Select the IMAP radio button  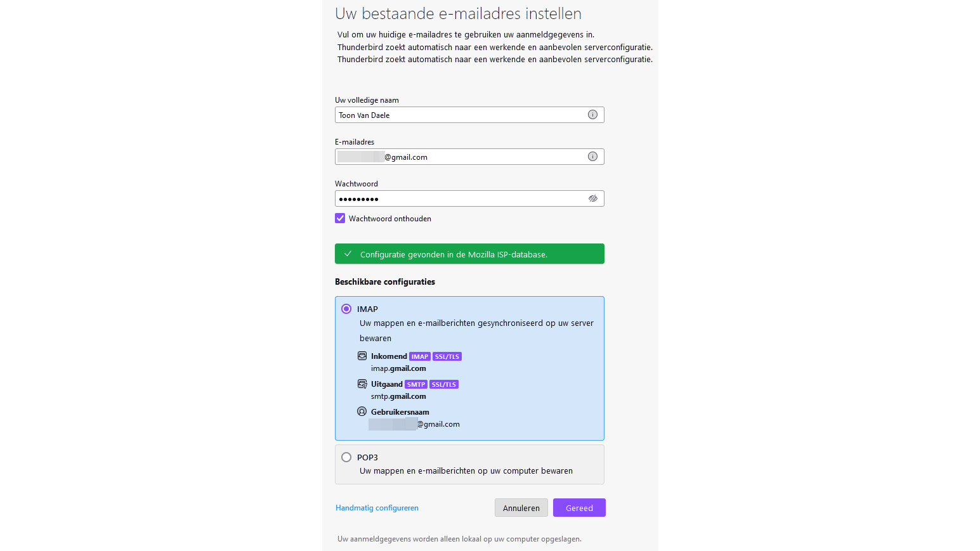[346, 309]
